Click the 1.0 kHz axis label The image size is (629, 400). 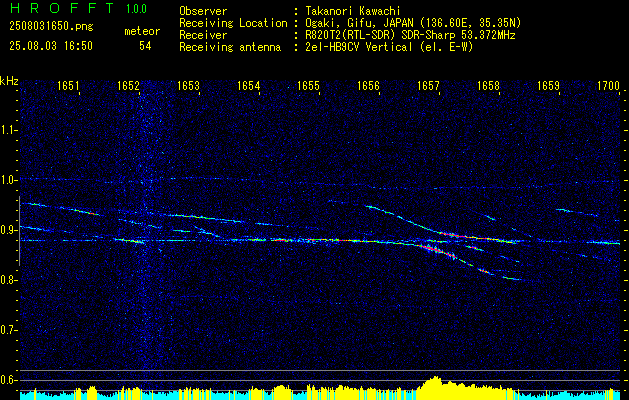coord(8,180)
